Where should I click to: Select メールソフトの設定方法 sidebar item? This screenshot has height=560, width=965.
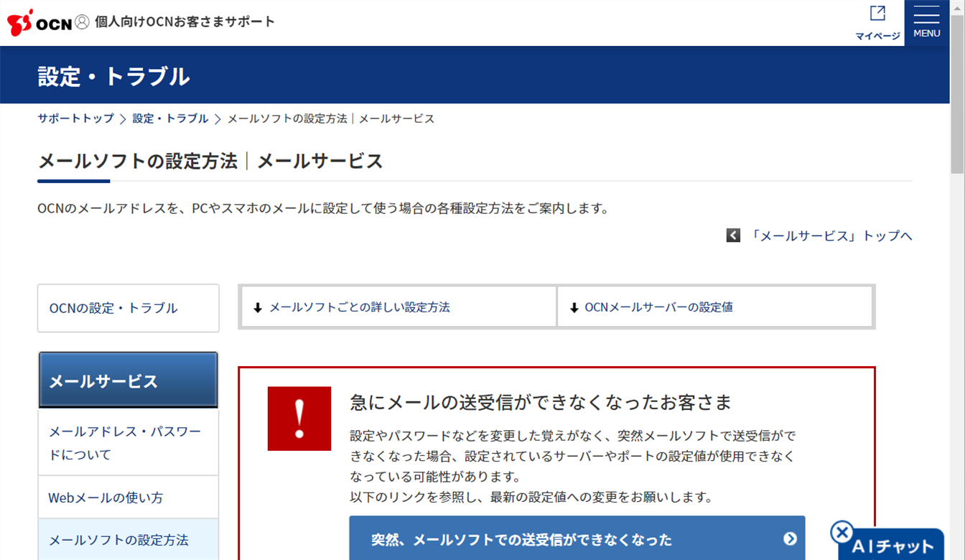click(129, 539)
